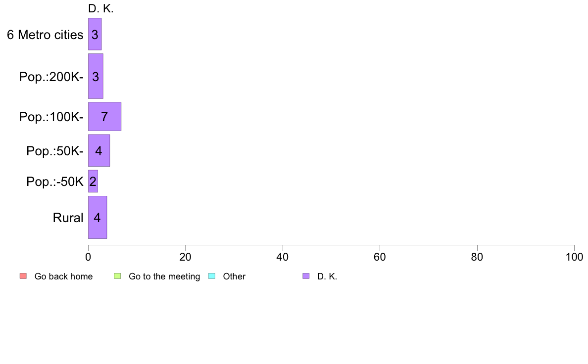Image resolution: width=588 pixels, height=364 pixels.
Task: Click the Go to the meeting legend label
Action: coord(164,276)
